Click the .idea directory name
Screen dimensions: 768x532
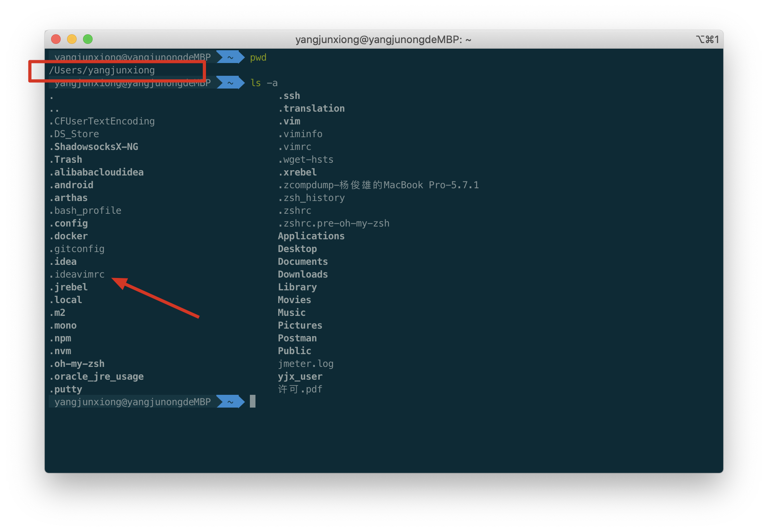pyautogui.click(x=63, y=262)
